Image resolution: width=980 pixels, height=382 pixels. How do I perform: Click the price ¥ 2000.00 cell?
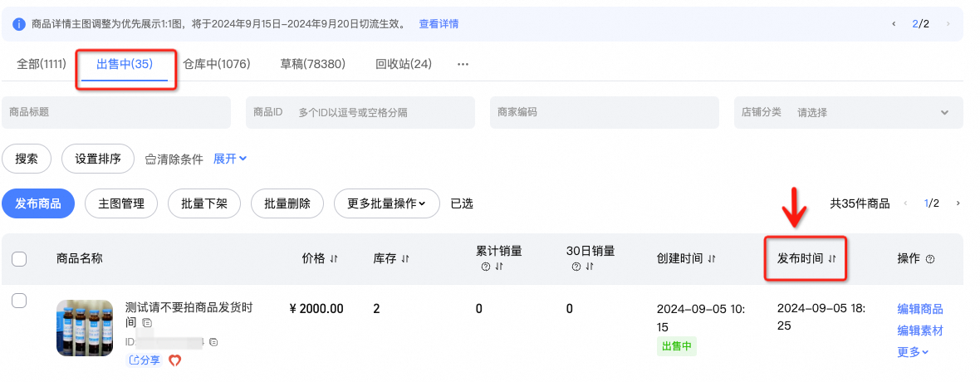[x=317, y=309]
